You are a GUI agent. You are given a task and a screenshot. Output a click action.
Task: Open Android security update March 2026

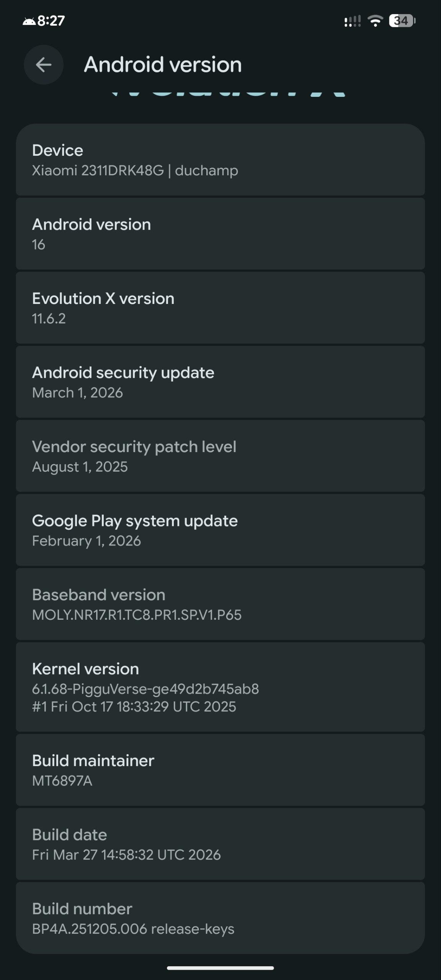220,382
